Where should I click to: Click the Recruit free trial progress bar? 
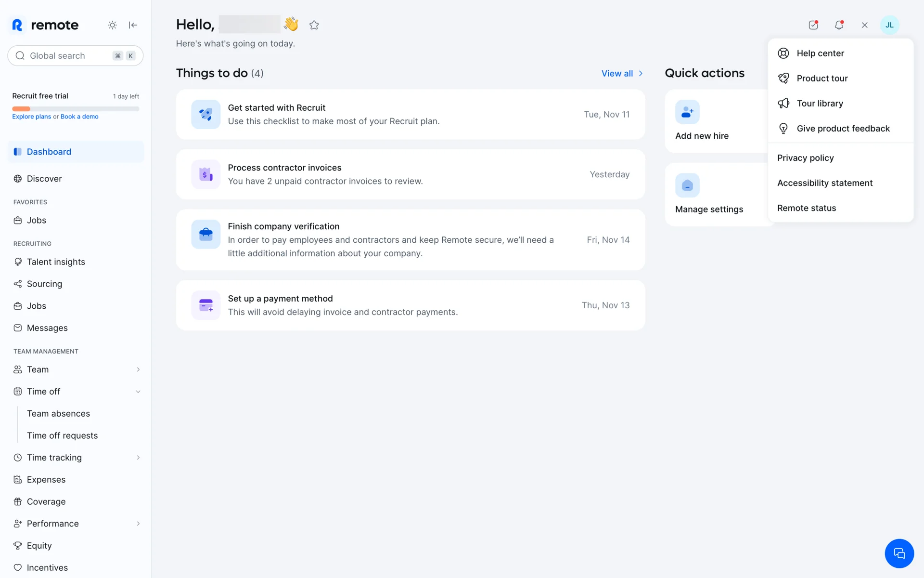click(76, 109)
